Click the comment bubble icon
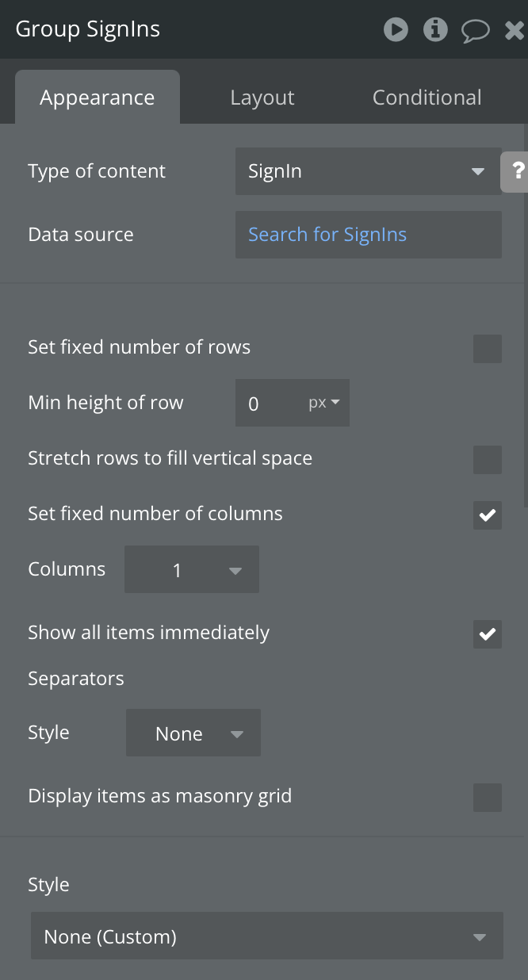The image size is (528, 980). 475,31
